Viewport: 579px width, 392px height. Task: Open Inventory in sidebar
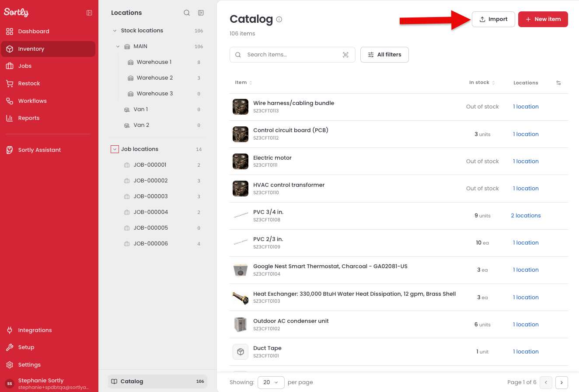[48, 49]
